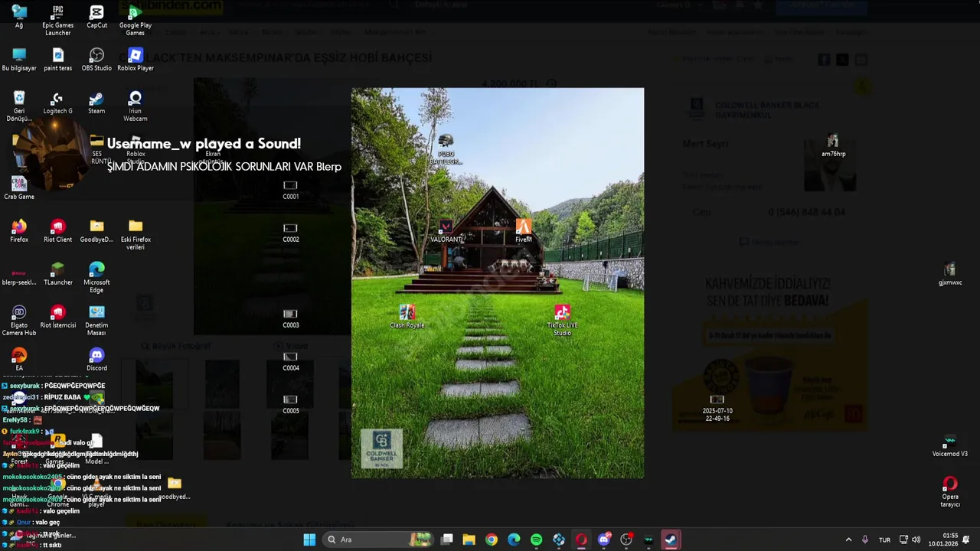Open the Iriun Webcam desktop shortcut
980x551 pixels.
136,106
